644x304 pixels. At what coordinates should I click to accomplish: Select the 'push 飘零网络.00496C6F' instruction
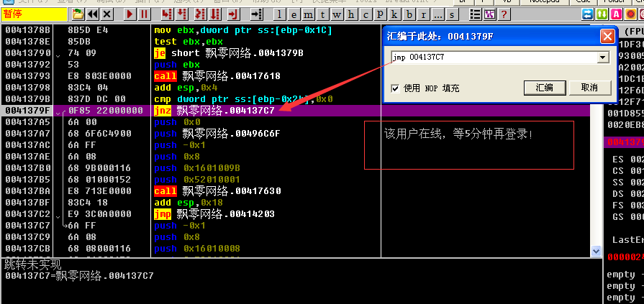pyautogui.click(x=217, y=134)
